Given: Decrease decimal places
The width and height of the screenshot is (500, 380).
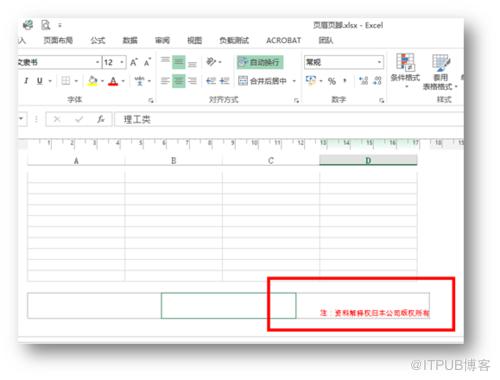Looking at the screenshot, I should click(377, 81).
